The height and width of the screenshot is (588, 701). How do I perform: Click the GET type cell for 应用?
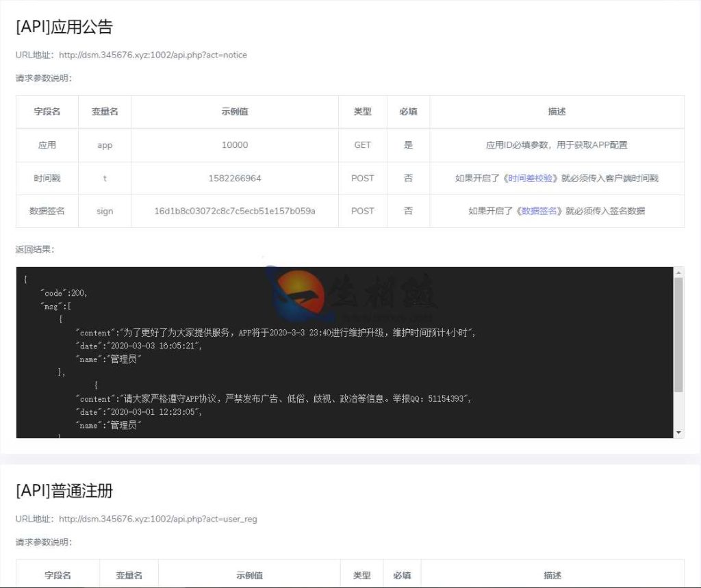coord(362,145)
